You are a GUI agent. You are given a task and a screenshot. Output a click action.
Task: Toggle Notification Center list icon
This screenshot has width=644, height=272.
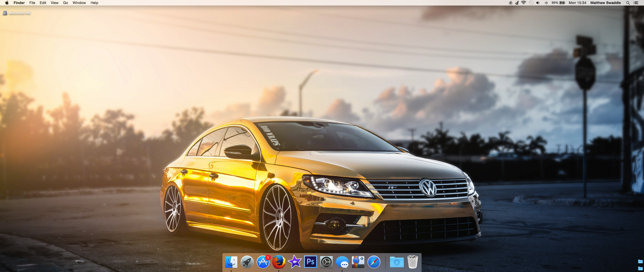(x=636, y=3)
